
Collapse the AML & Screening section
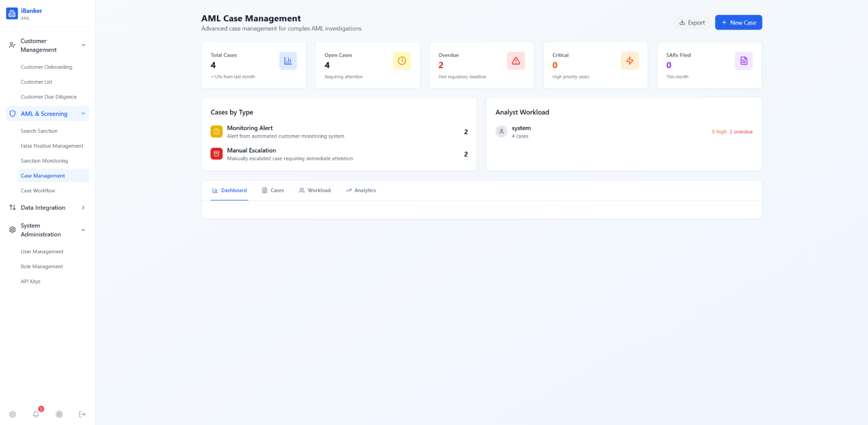(83, 114)
